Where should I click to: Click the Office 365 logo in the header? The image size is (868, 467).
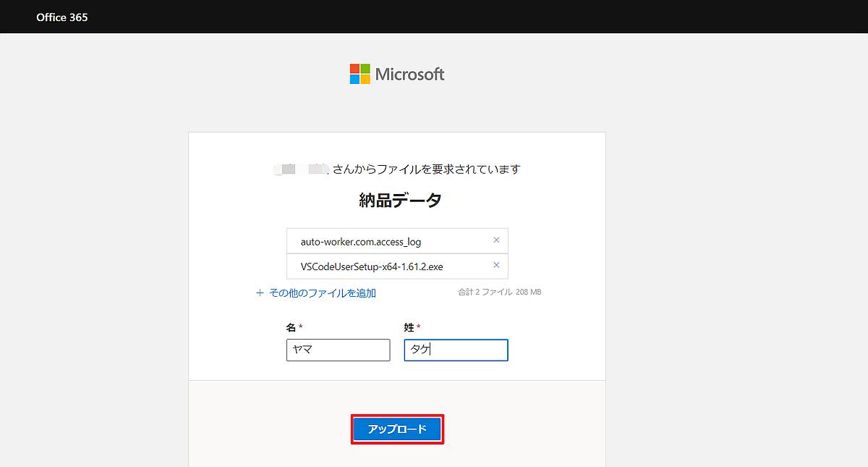coord(61,17)
